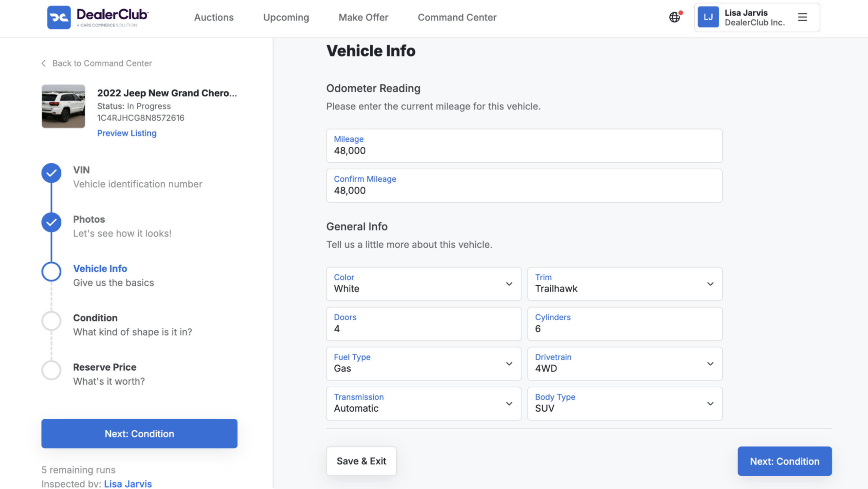Viewport: 868px width, 489px height.
Task: Expand the Trim dropdown
Action: [x=625, y=284]
